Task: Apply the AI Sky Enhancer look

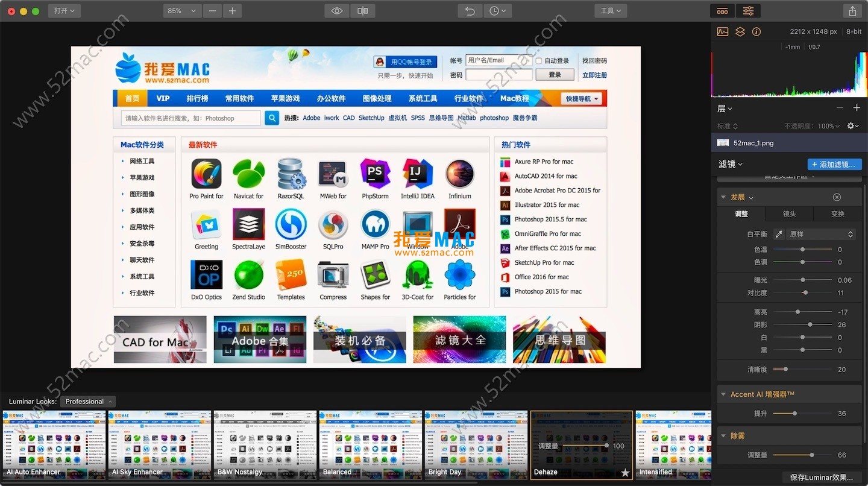Action: tap(160, 445)
